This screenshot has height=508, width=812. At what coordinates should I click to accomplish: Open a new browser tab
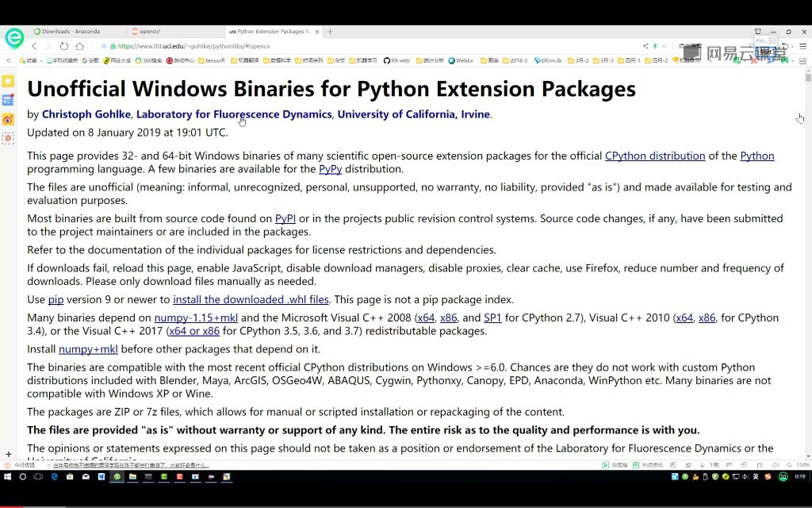(330, 32)
